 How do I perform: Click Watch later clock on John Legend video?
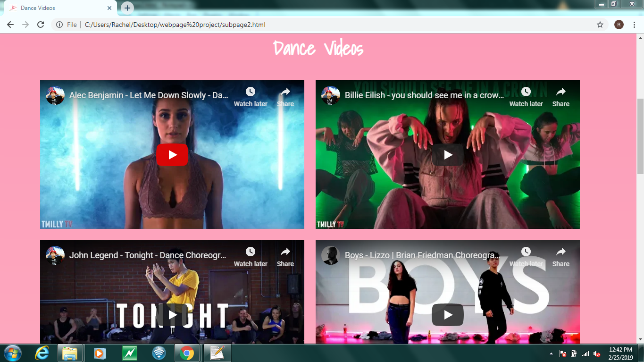251,252
